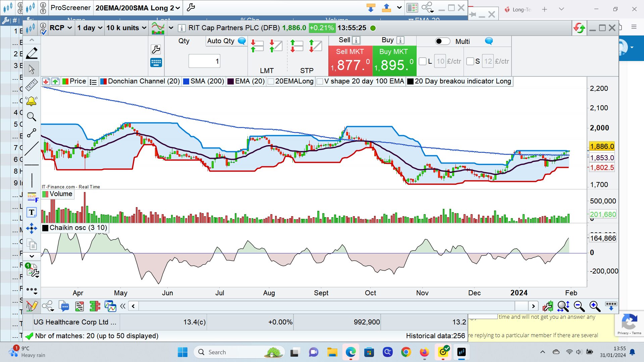The image size is (644, 362).
Task: Toggle the Multi switch
Action: click(442, 41)
